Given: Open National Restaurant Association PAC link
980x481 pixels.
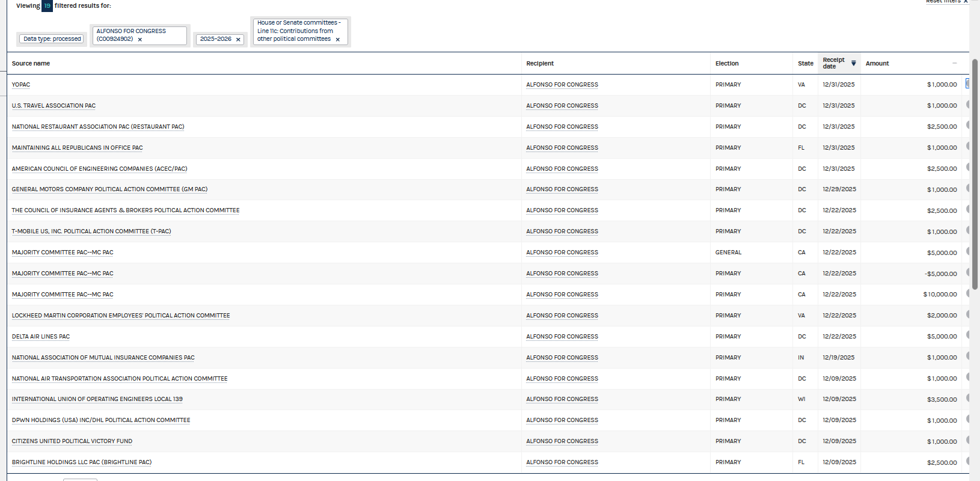Looking at the screenshot, I should point(98,127).
